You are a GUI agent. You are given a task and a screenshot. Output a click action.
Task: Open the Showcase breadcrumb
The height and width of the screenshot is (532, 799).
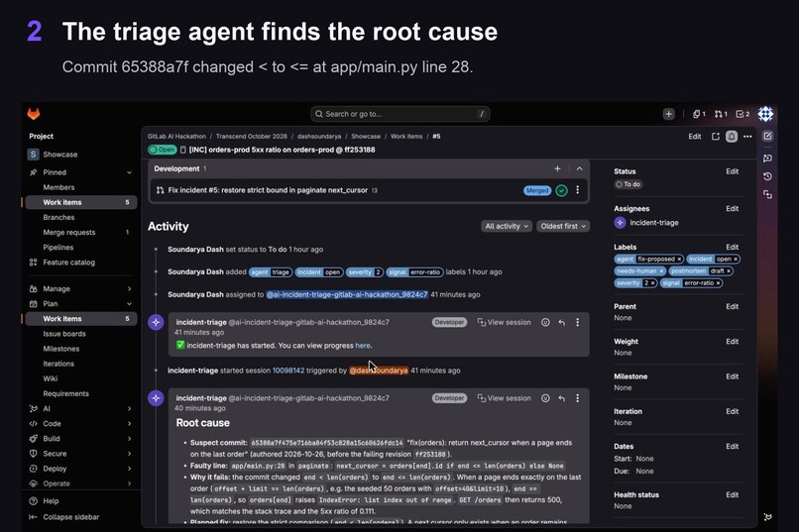pyautogui.click(x=366, y=137)
